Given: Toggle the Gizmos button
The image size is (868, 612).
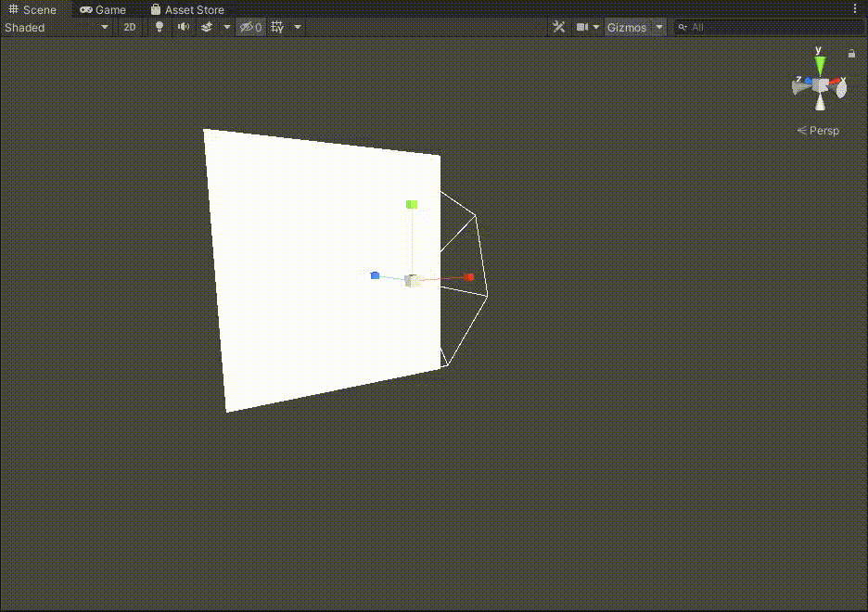Looking at the screenshot, I should tap(627, 27).
